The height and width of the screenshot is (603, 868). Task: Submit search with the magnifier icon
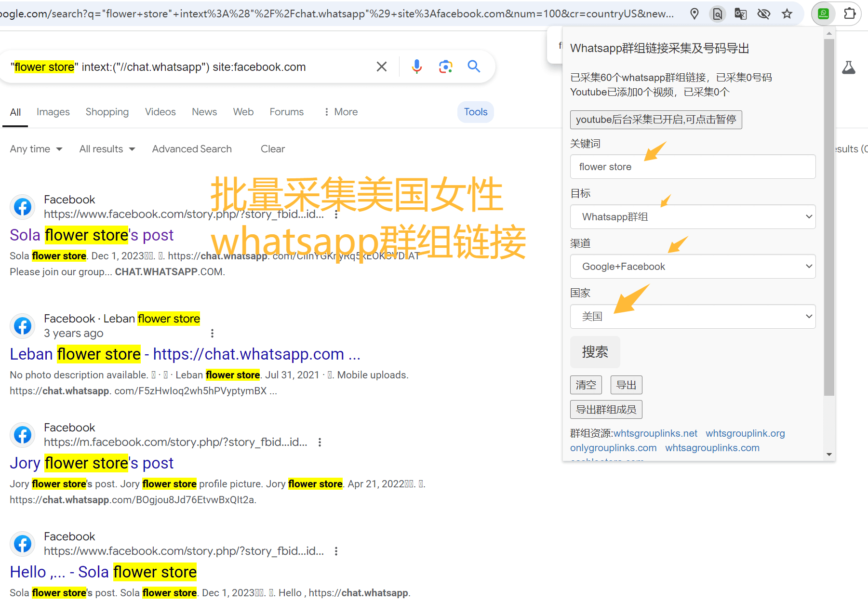474,67
